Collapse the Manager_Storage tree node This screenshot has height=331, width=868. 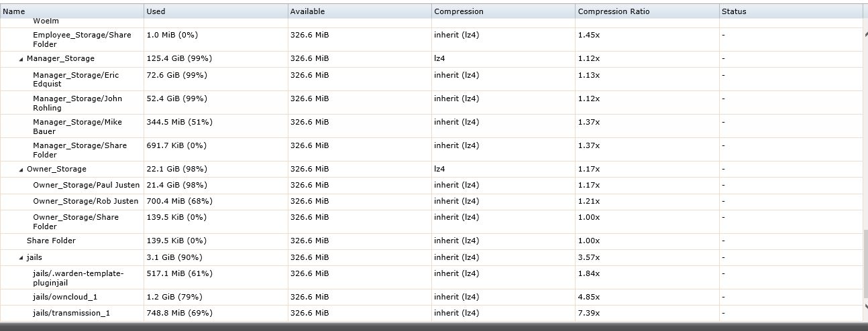(21, 59)
